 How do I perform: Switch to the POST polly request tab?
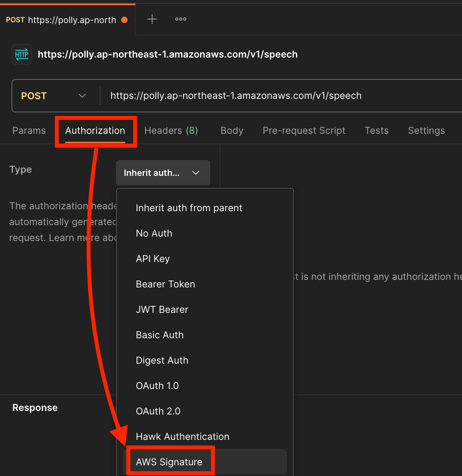(68, 20)
